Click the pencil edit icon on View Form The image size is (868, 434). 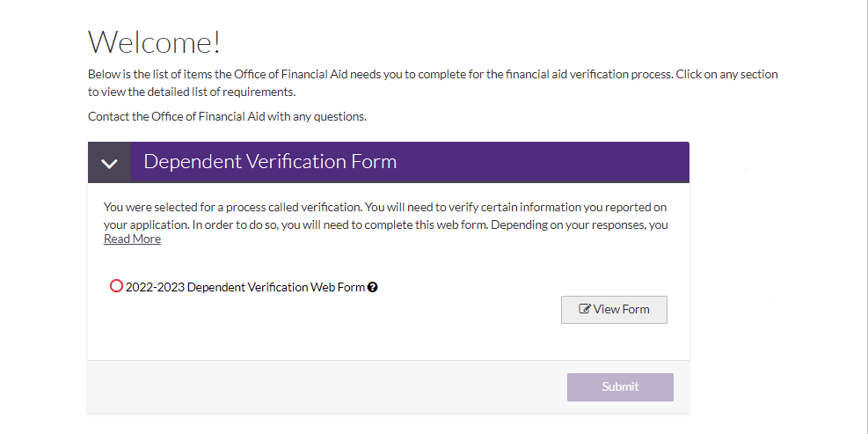pos(585,310)
